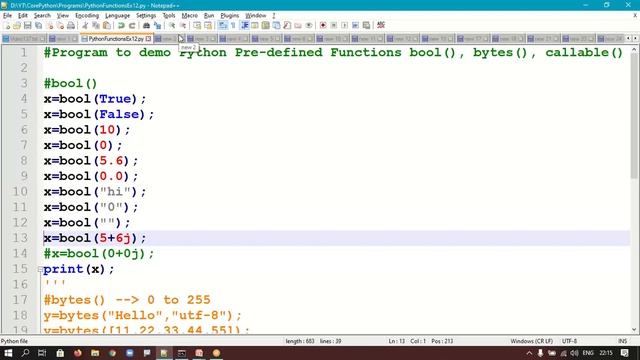Collapse the fold marker at line 15
The image size is (640, 360).
(x=40, y=269)
